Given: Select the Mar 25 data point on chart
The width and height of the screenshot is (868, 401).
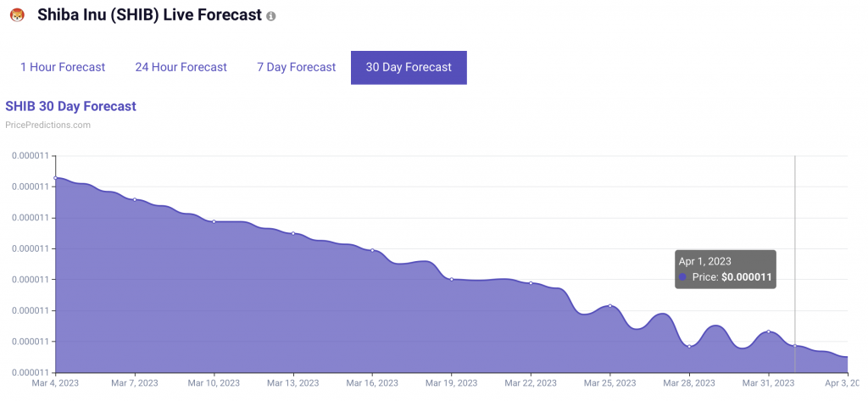Looking at the screenshot, I should click(610, 306).
